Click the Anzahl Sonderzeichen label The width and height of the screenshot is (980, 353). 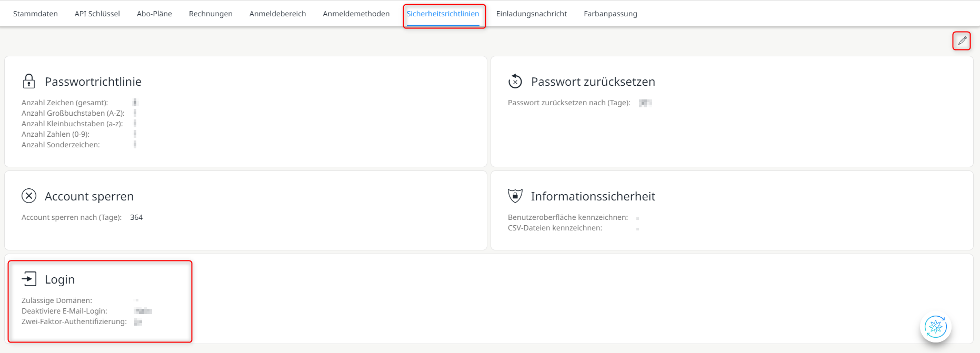(x=61, y=145)
